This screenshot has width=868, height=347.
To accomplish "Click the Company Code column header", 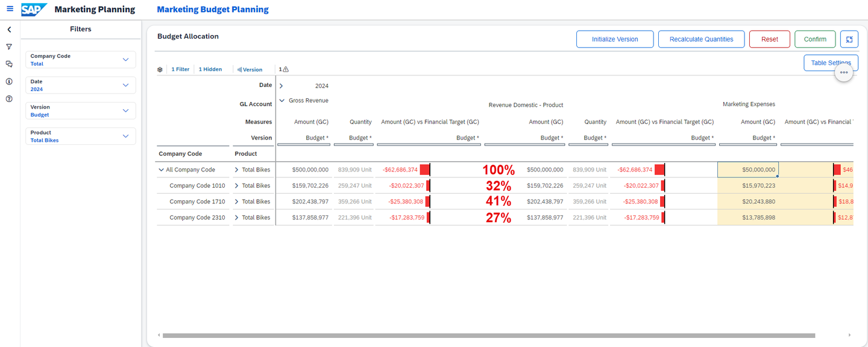I will click(180, 154).
